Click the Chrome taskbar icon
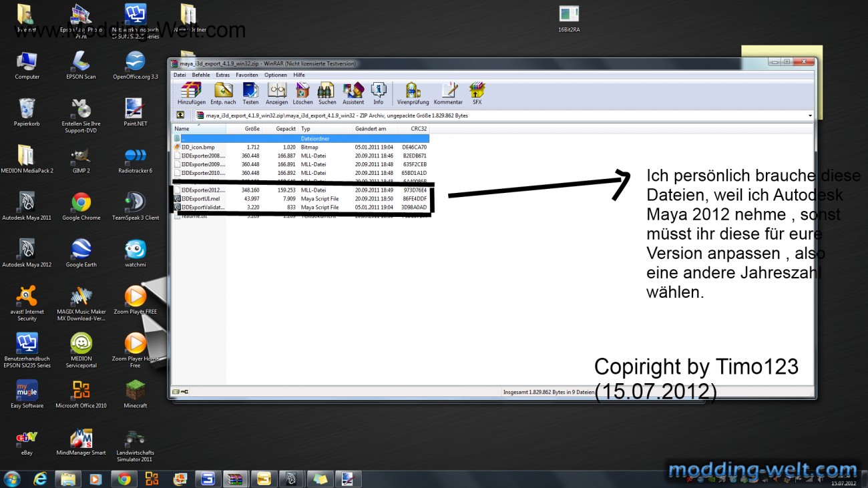The width and height of the screenshot is (868, 488). [x=124, y=479]
